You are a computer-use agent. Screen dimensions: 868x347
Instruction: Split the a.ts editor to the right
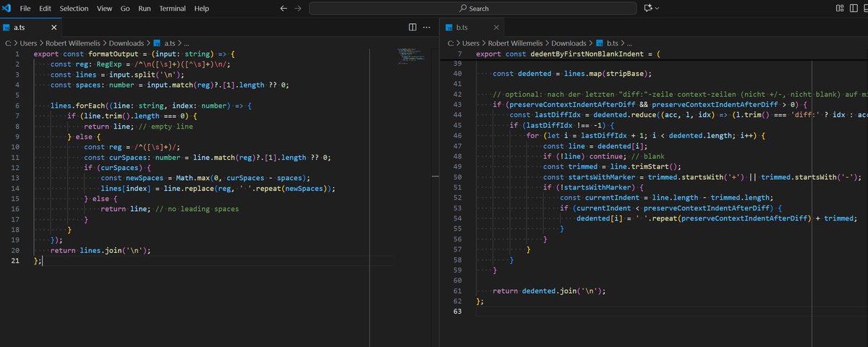click(x=412, y=27)
